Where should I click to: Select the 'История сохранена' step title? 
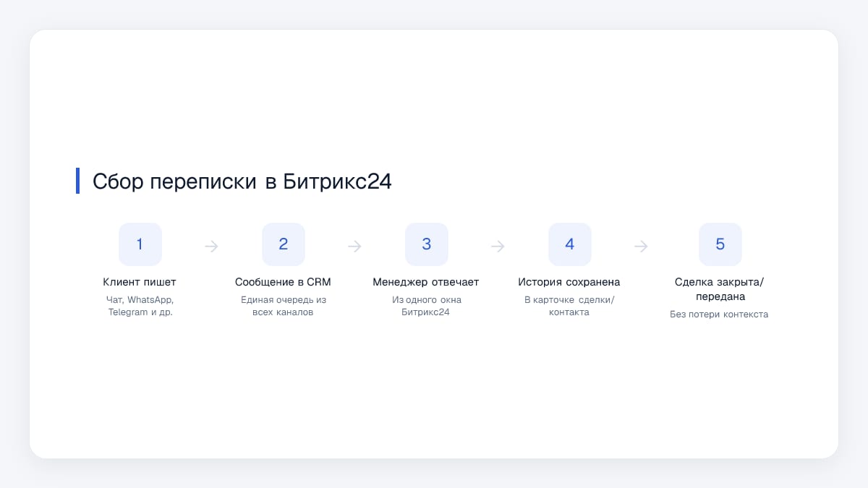pyautogui.click(x=569, y=282)
